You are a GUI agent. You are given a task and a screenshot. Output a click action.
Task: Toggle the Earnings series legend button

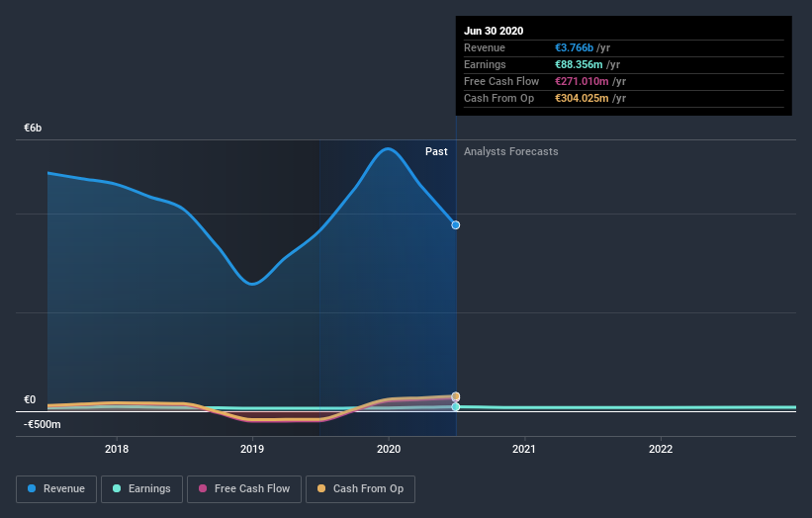point(141,489)
